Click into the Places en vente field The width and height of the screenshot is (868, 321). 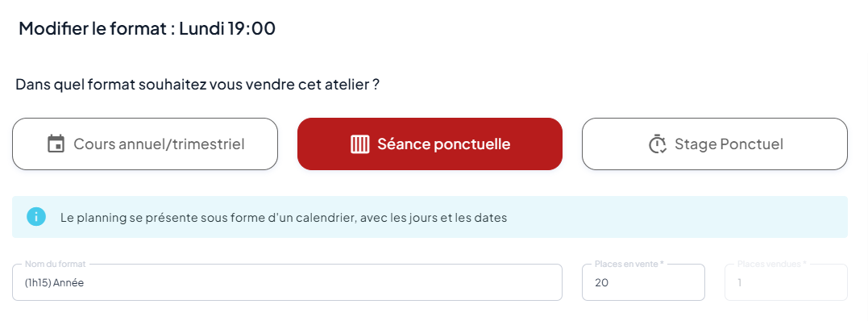point(643,283)
